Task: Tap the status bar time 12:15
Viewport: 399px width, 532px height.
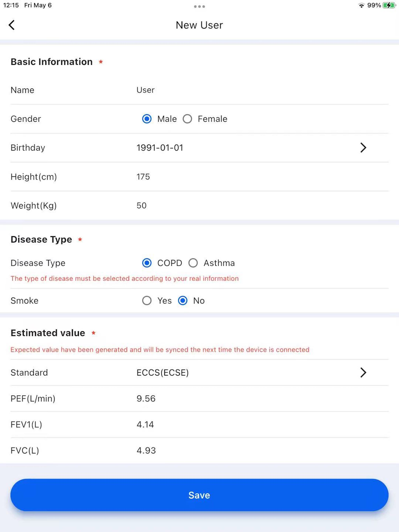Action: pyautogui.click(x=11, y=5)
